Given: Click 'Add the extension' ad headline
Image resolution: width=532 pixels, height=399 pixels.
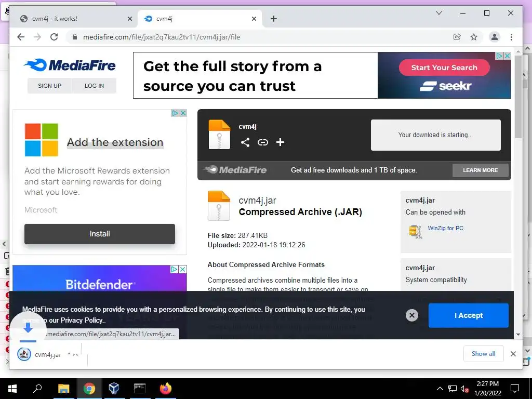Looking at the screenshot, I should (x=115, y=142).
